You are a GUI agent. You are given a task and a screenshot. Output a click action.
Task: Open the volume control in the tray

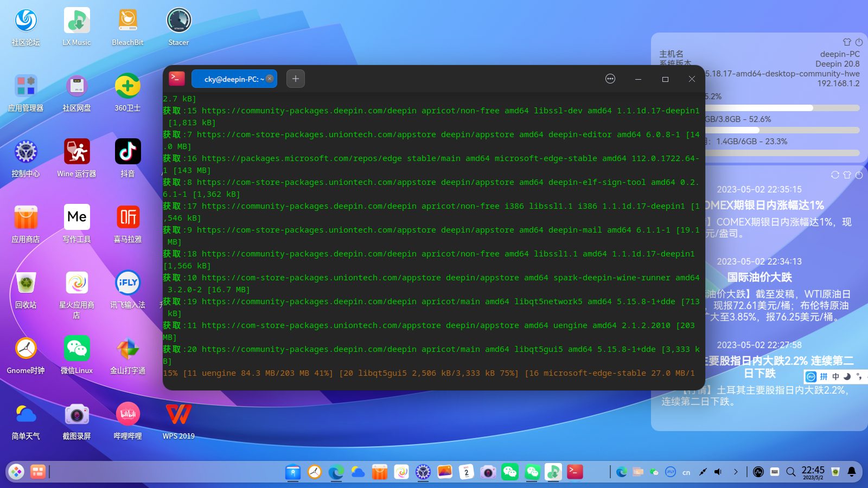(x=718, y=472)
